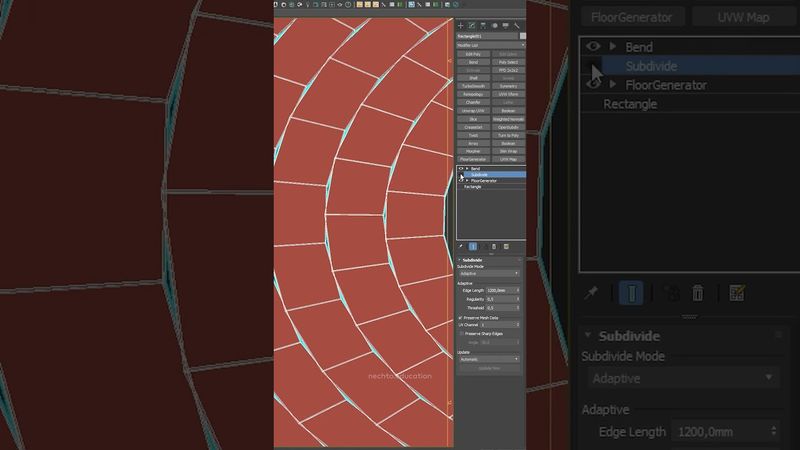
Task: Toggle FloorGenerator eye icon in enlarged stack
Action: tap(593, 85)
